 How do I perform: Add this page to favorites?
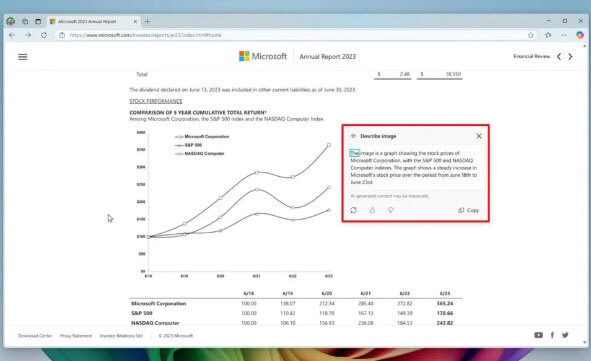(x=531, y=35)
